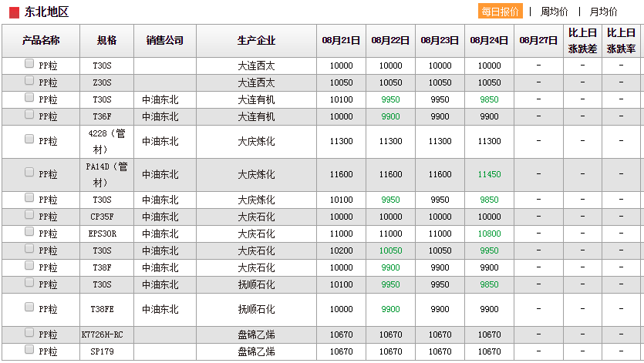The width and height of the screenshot is (644, 363).
Task: Check the T30S 抚顺石化 row checkbox
Action: (29, 282)
